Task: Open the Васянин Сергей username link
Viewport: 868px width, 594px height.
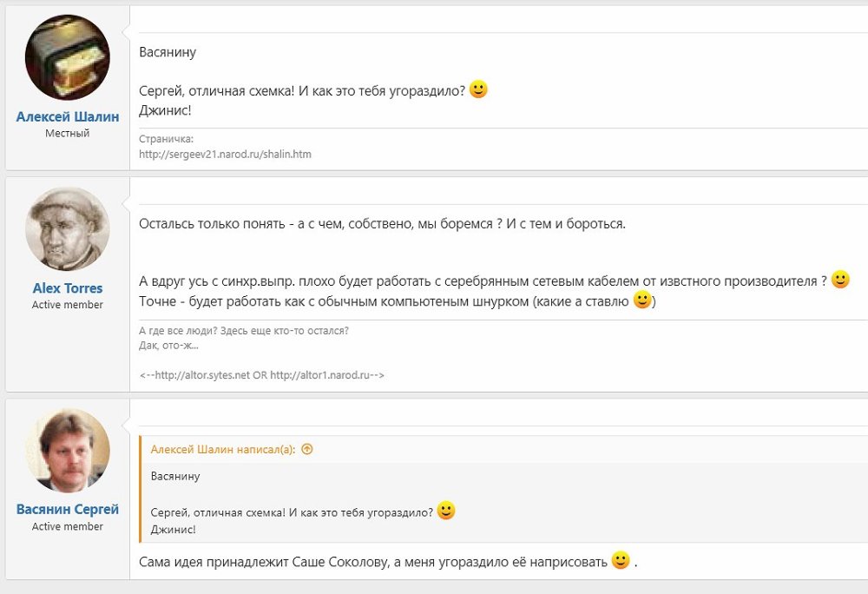Action: 68,509
